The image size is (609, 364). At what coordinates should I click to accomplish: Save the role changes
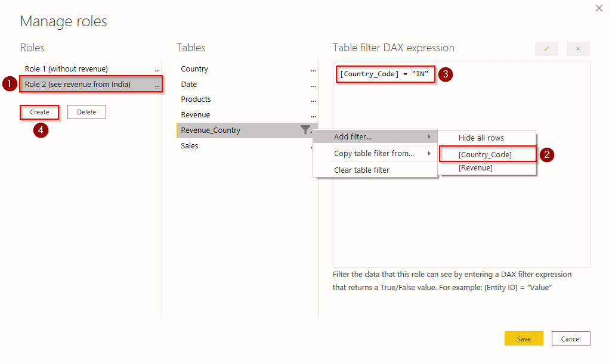pyautogui.click(x=523, y=339)
